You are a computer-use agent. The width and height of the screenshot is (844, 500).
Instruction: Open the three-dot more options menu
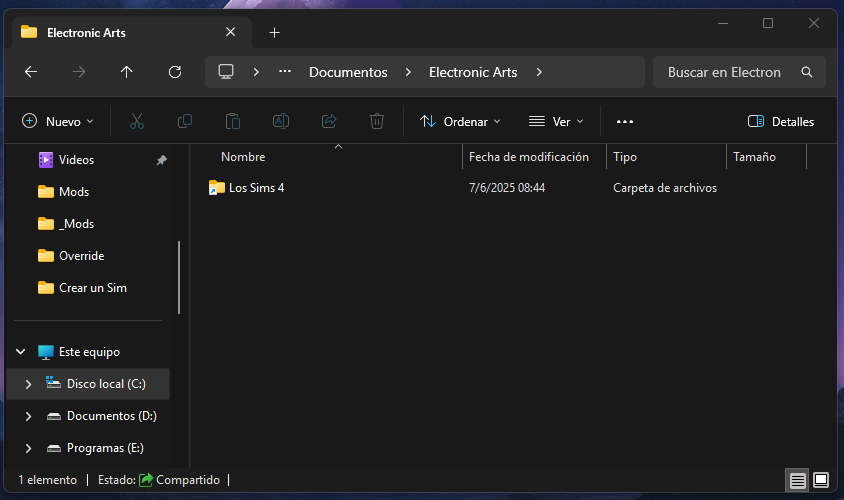(x=625, y=121)
